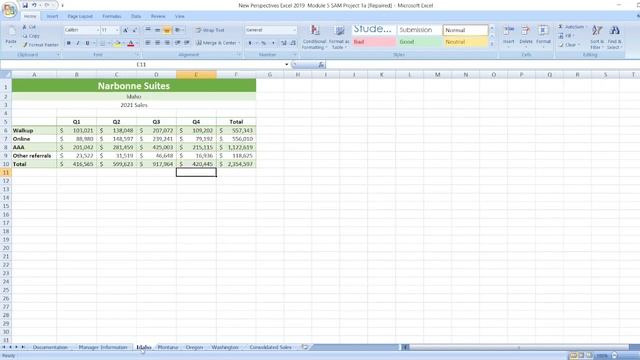Screen dimensions: 640x360
Task: Switch to the Insert ribbon tab
Action: [x=52, y=16]
